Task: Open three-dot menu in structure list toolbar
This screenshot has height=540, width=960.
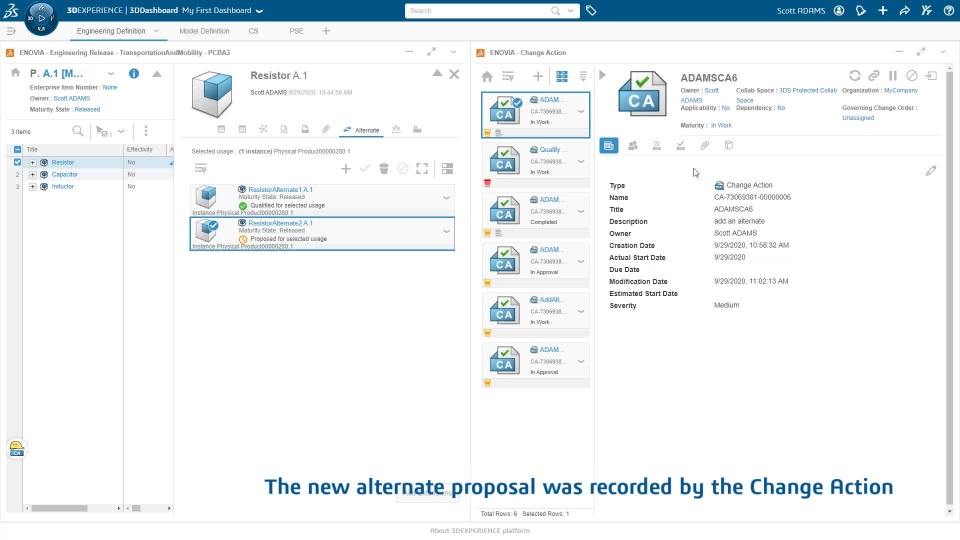Action: [146, 131]
